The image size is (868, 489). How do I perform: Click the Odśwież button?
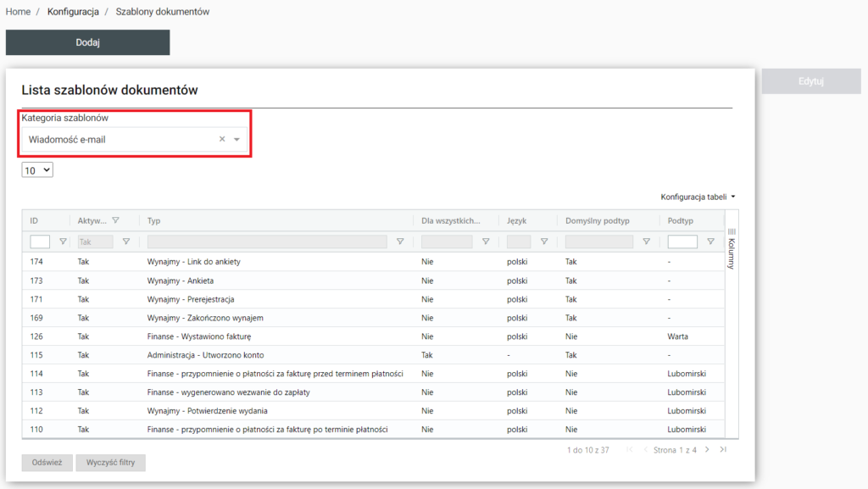[x=47, y=463]
